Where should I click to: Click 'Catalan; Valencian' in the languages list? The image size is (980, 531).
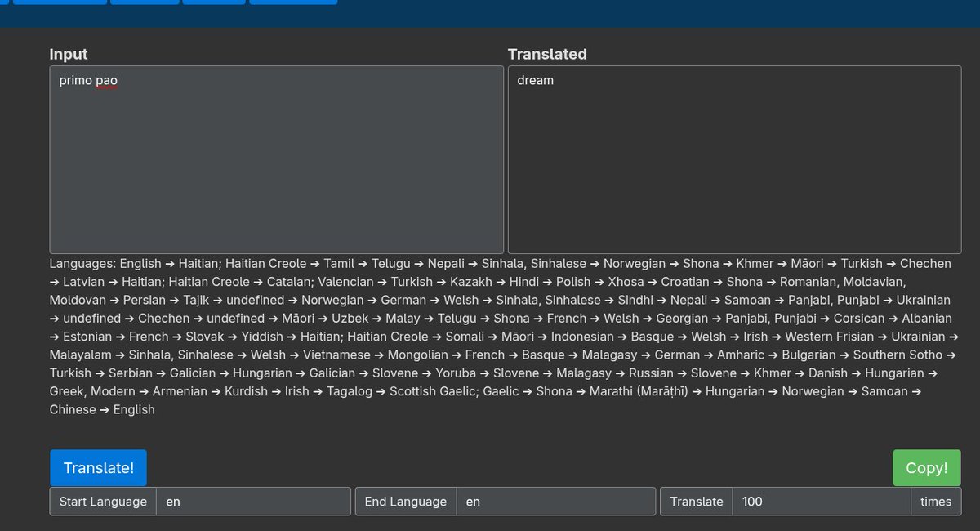(320, 282)
